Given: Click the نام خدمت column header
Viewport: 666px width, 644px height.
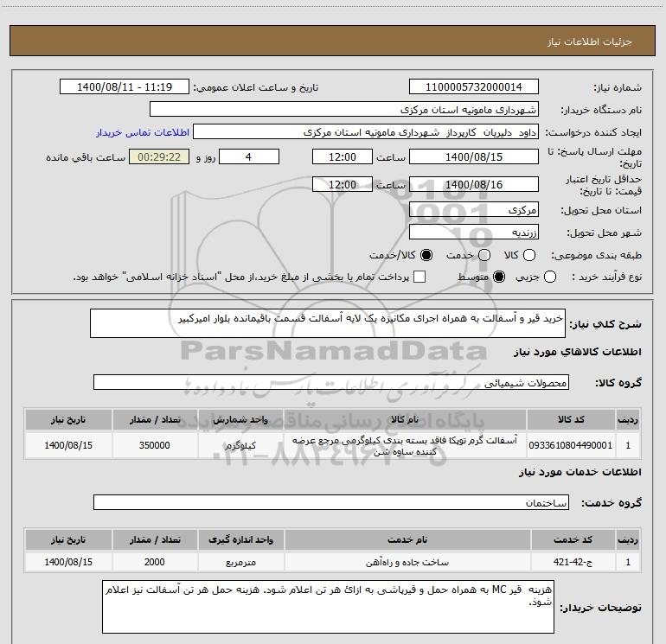Looking at the screenshot, I should [x=407, y=539].
